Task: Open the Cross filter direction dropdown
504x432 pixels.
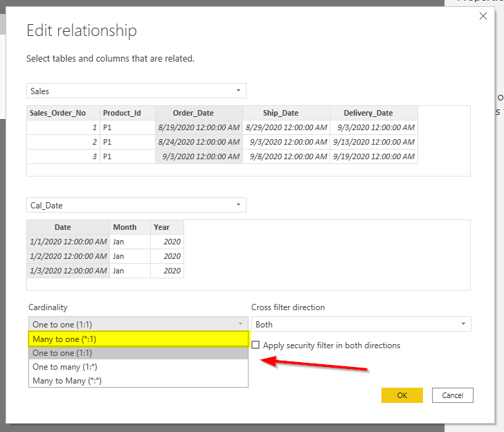Action: coord(361,324)
